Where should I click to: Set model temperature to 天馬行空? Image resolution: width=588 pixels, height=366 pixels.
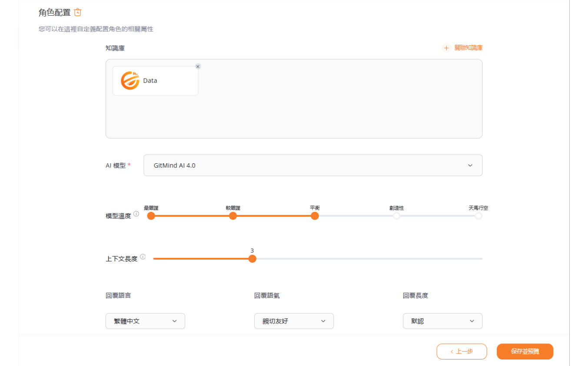(x=478, y=216)
